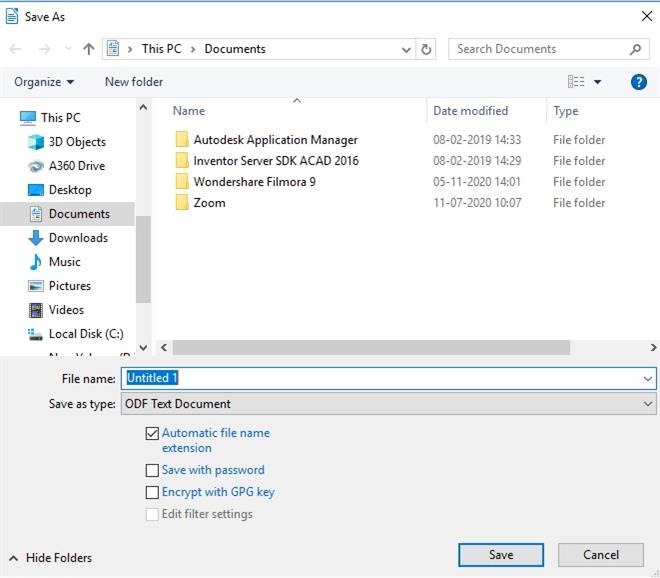Screen dimensions: 660x578
Task: Enable Encrypt with GPG key
Action: [x=152, y=492]
